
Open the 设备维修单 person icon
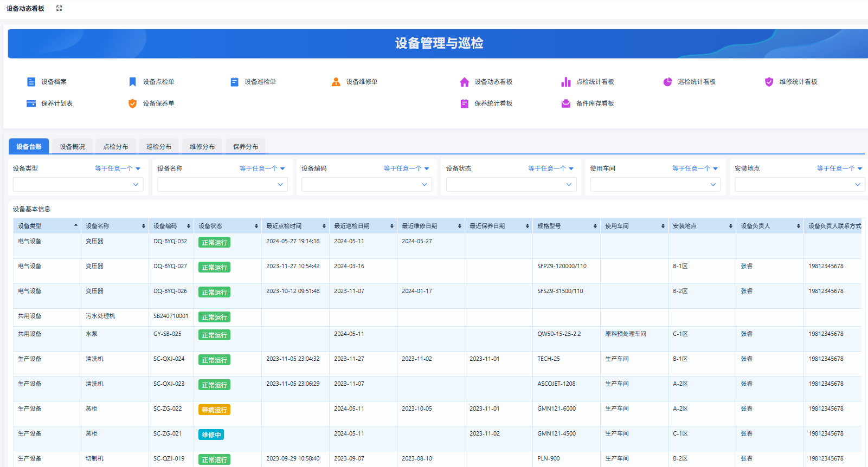336,82
